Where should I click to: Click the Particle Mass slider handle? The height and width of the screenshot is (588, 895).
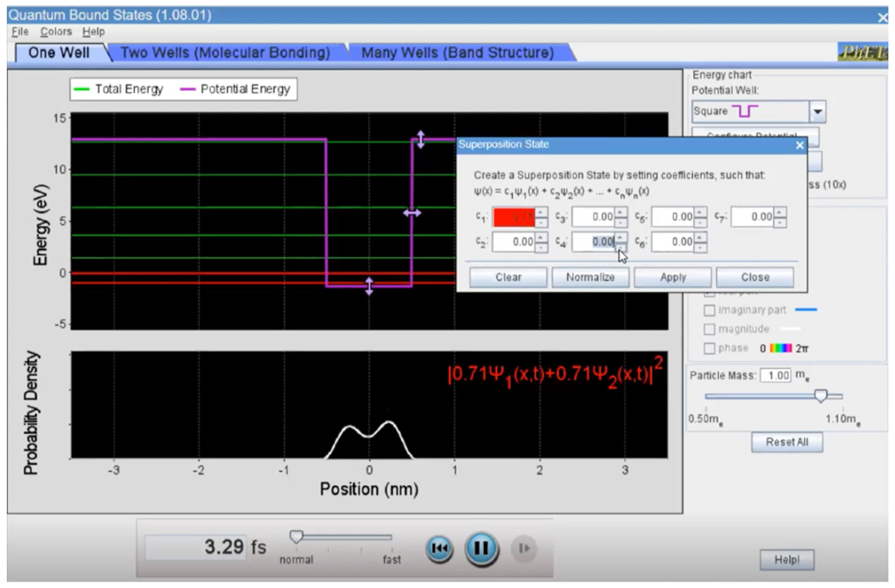pyautogui.click(x=821, y=396)
